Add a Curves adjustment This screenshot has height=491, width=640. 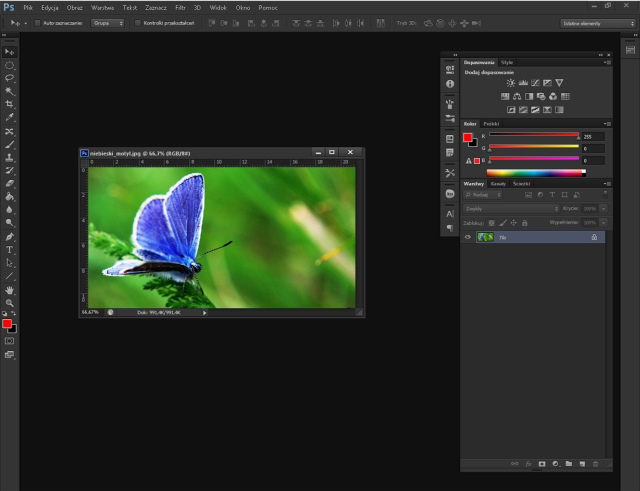tap(535, 83)
